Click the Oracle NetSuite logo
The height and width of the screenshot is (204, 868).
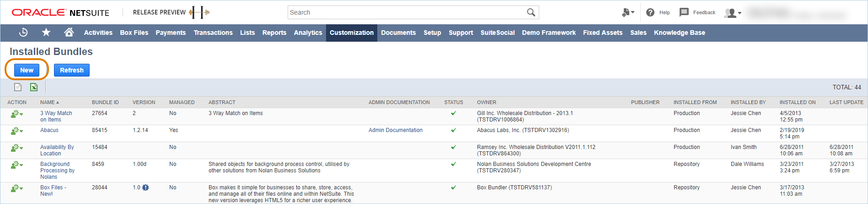[60, 12]
